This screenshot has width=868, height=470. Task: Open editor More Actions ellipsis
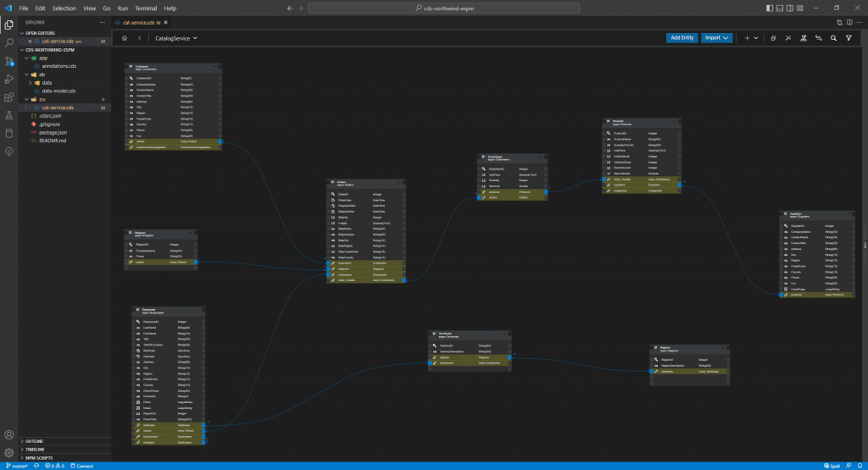click(860, 23)
